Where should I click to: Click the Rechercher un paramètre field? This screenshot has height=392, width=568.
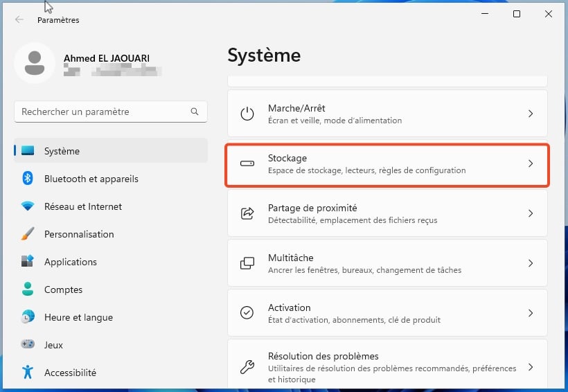(111, 112)
